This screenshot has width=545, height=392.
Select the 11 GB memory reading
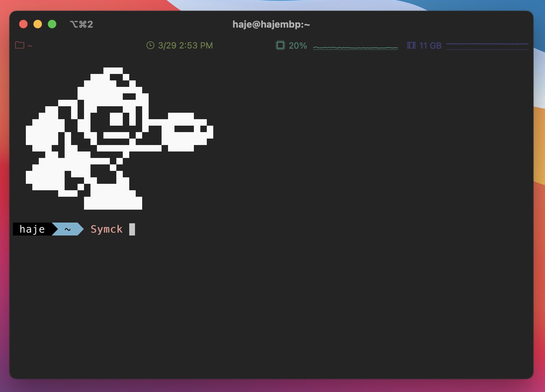430,45
